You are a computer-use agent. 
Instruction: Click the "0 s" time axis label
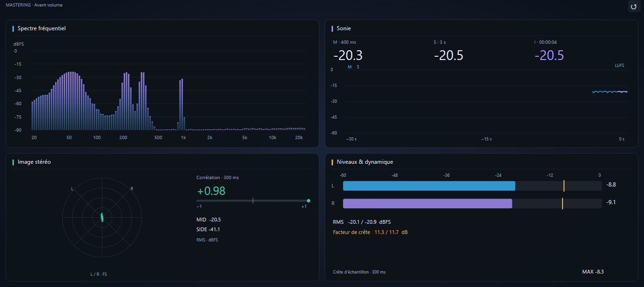621,139
